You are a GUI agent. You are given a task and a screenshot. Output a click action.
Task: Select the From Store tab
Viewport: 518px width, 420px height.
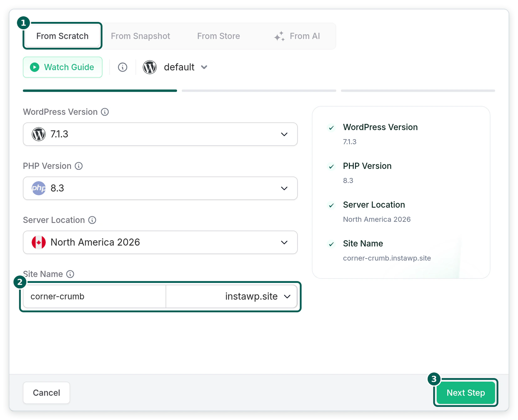pos(218,36)
